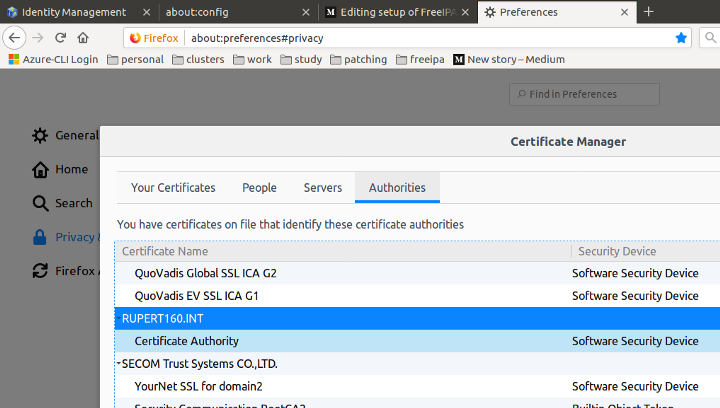Switch to the Servers tab

pos(323,188)
